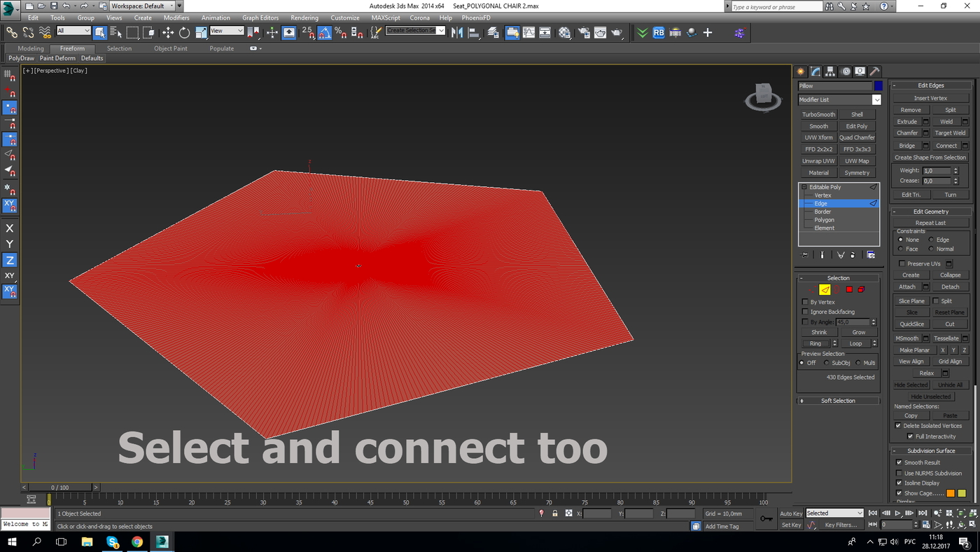Select Polygon sub-object red square icon
This screenshot has width=980, height=552.
coord(849,289)
